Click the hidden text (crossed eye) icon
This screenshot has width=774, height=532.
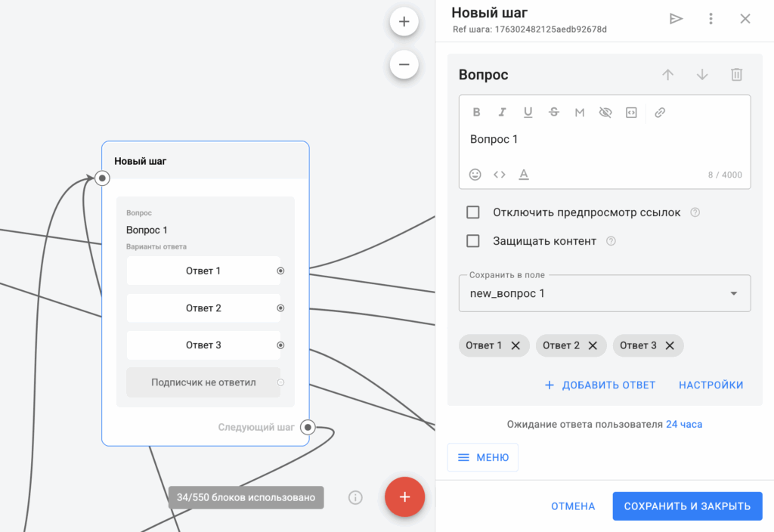coord(605,113)
